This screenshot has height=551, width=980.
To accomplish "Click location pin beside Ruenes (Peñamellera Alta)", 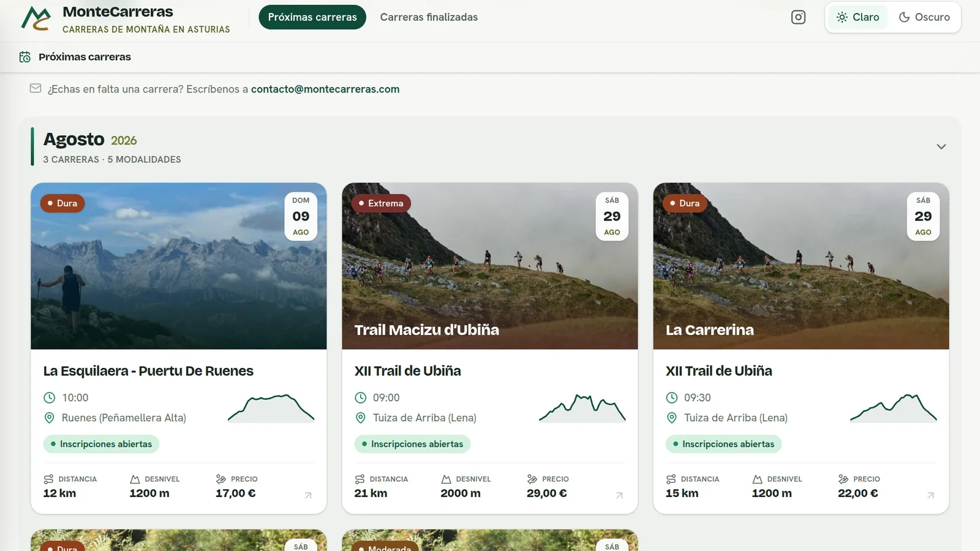I will click(50, 418).
